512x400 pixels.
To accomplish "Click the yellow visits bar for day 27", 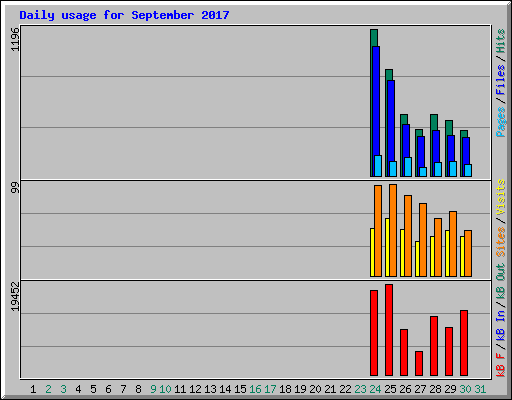I will (x=417, y=259).
